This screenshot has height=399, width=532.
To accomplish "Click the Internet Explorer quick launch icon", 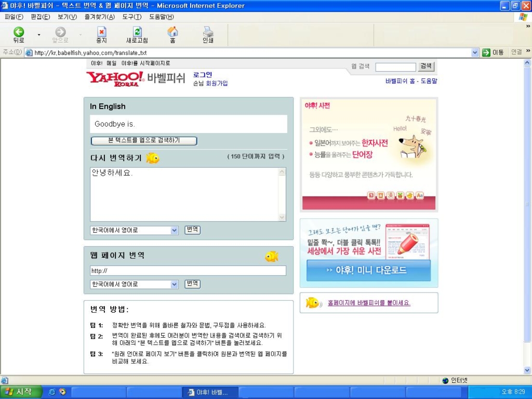I will point(52,392).
